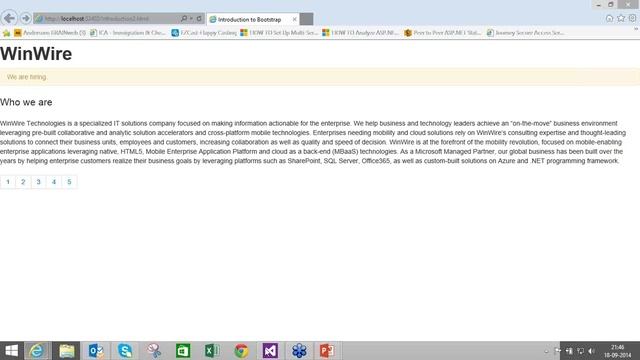Screen dimensions: 640x360
Task: Open Andersons bookmark in favorites bar
Action: pyautogui.click(x=50, y=33)
